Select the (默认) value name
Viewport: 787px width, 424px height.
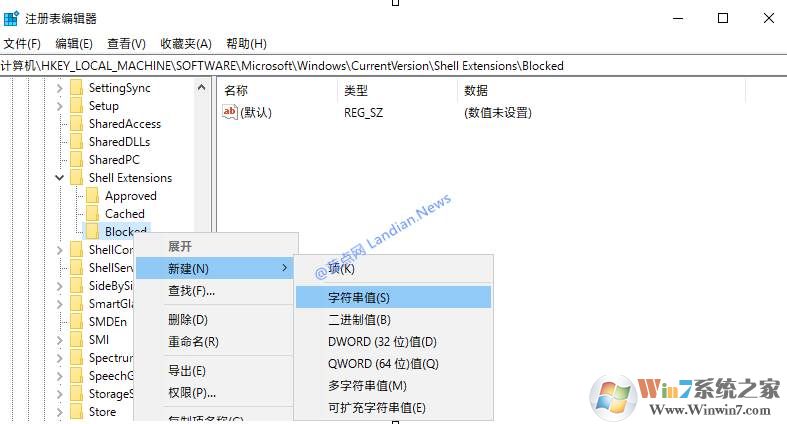pos(256,112)
